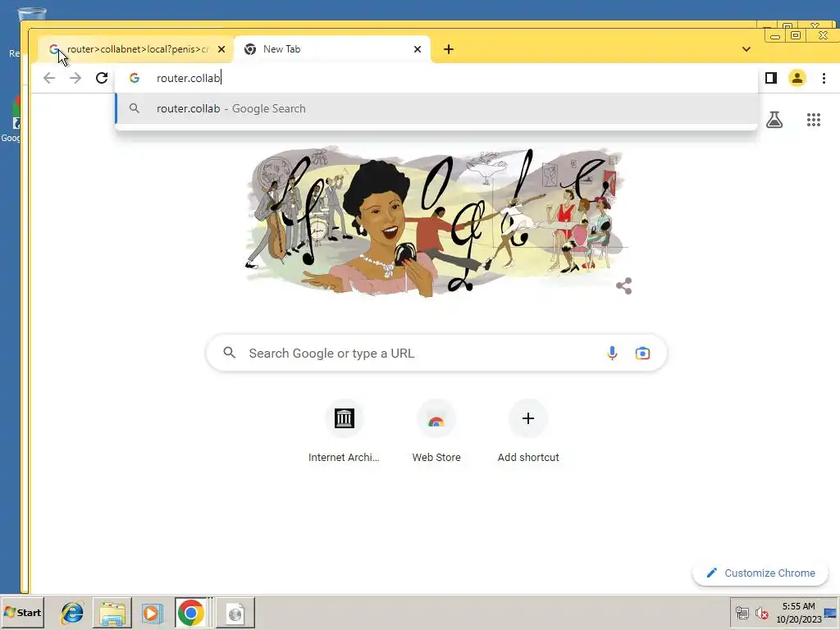The width and height of the screenshot is (840, 630).
Task: Click the Google icon in the address bar
Action: click(x=135, y=78)
